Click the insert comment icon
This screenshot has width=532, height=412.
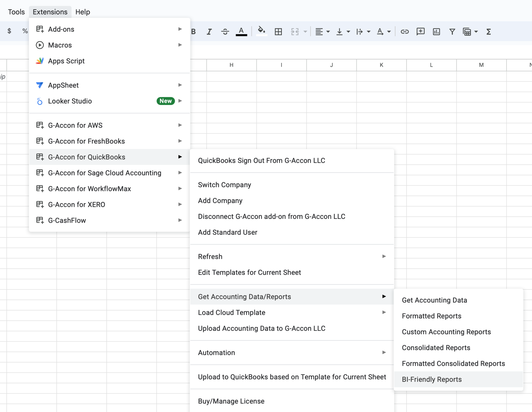(x=421, y=32)
